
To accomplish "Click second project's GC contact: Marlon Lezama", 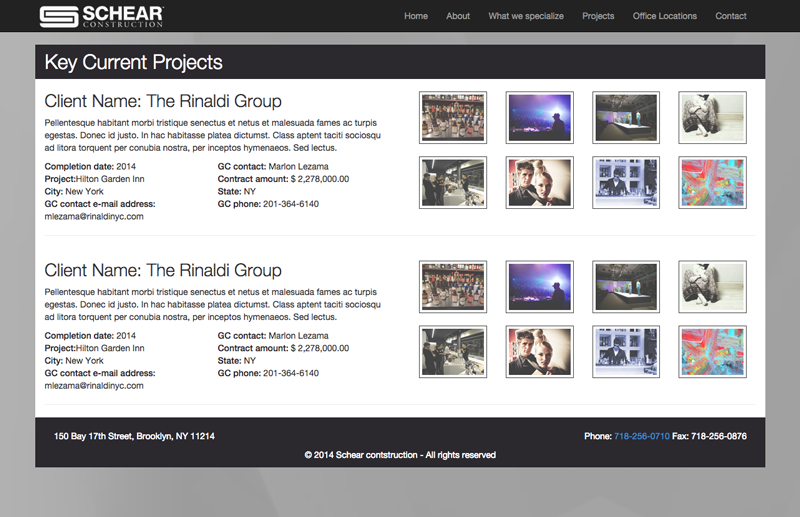I will (273, 336).
